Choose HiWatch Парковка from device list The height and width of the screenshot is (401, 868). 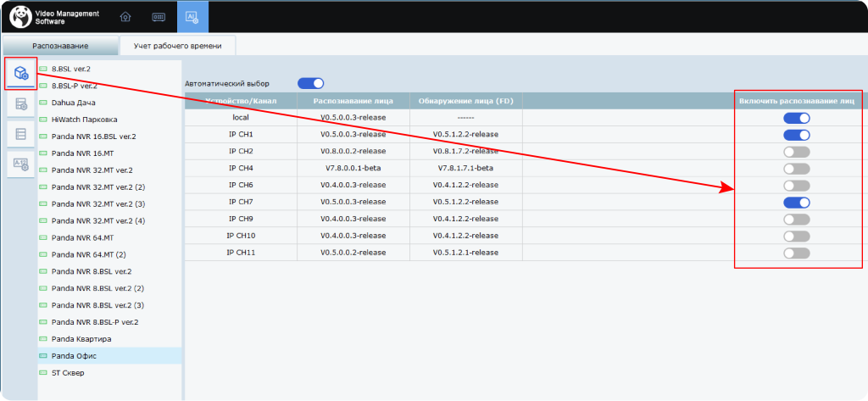point(84,120)
